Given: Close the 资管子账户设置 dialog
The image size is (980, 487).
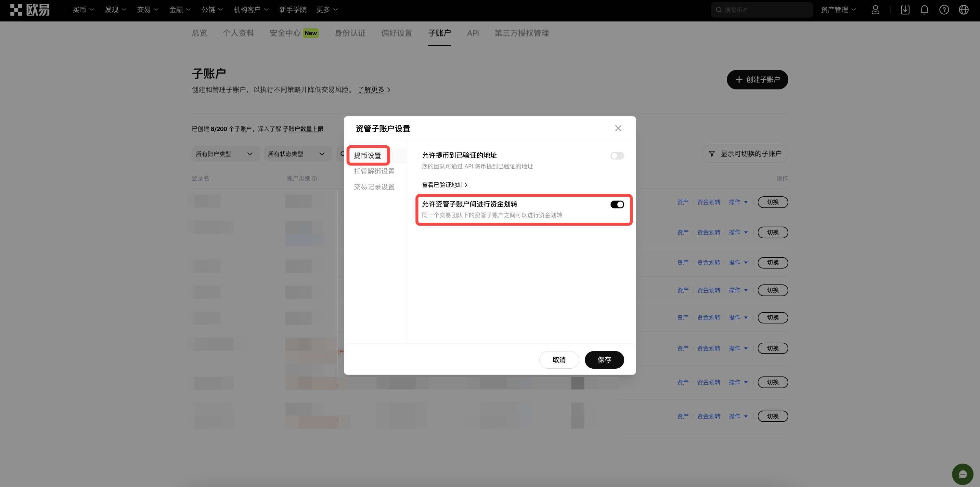Looking at the screenshot, I should click(618, 128).
